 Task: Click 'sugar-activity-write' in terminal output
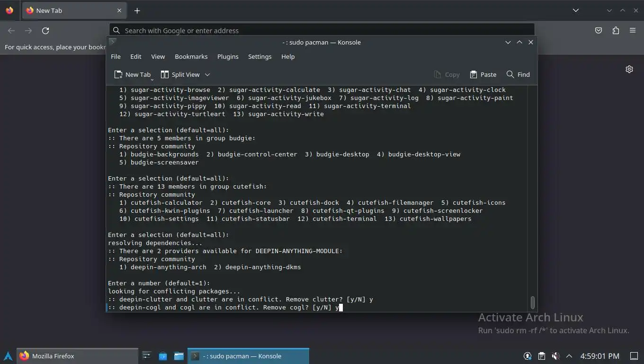(286, 114)
